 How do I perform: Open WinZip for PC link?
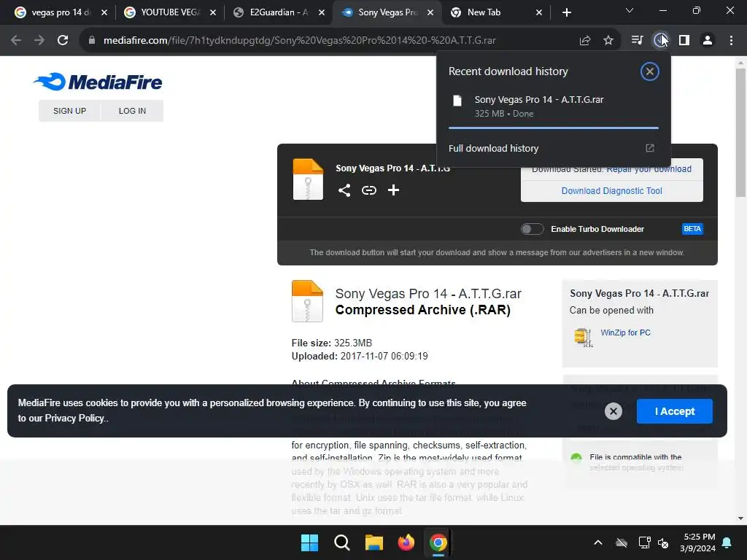pos(625,332)
